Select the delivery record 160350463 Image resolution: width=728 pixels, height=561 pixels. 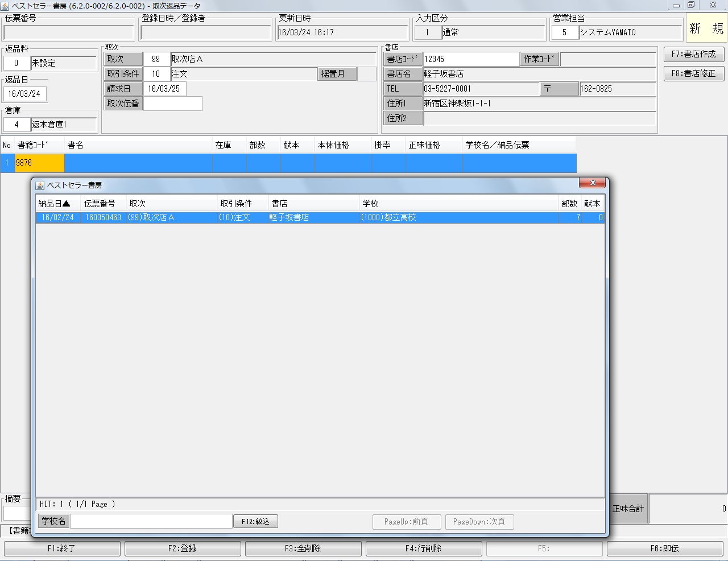tap(103, 217)
